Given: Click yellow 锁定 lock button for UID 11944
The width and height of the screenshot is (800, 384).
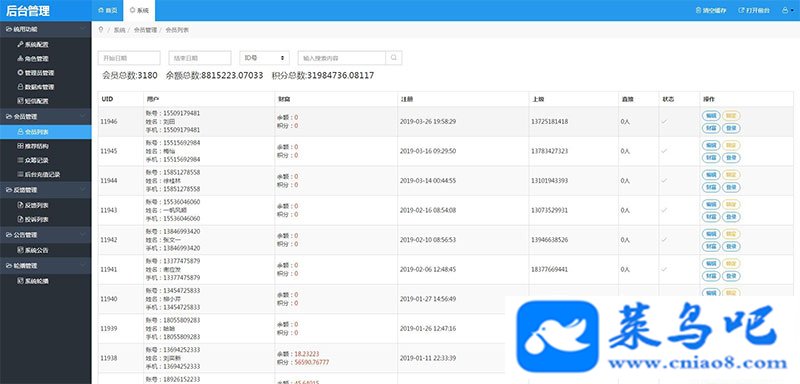Looking at the screenshot, I should [x=731, y=175].
